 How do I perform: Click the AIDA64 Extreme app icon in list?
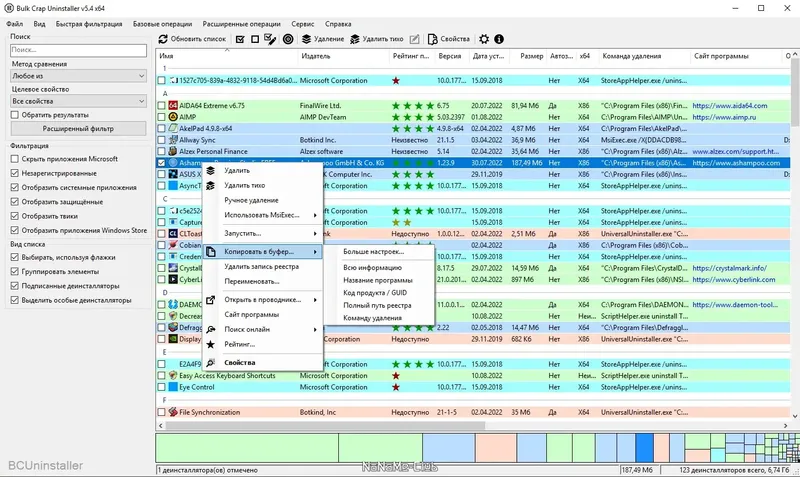(x=173, y=106)
